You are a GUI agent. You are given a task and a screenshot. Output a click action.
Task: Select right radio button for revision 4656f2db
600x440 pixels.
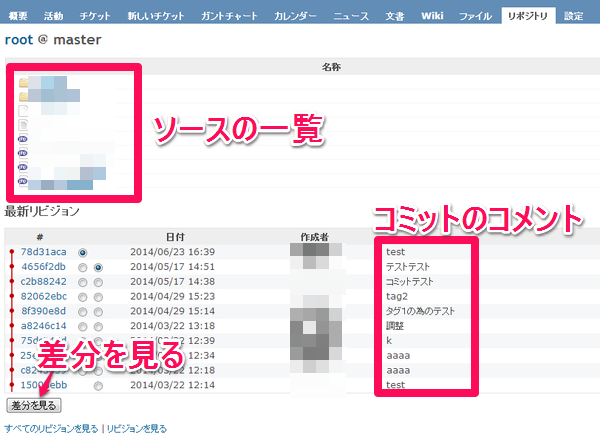pos(98,268)
